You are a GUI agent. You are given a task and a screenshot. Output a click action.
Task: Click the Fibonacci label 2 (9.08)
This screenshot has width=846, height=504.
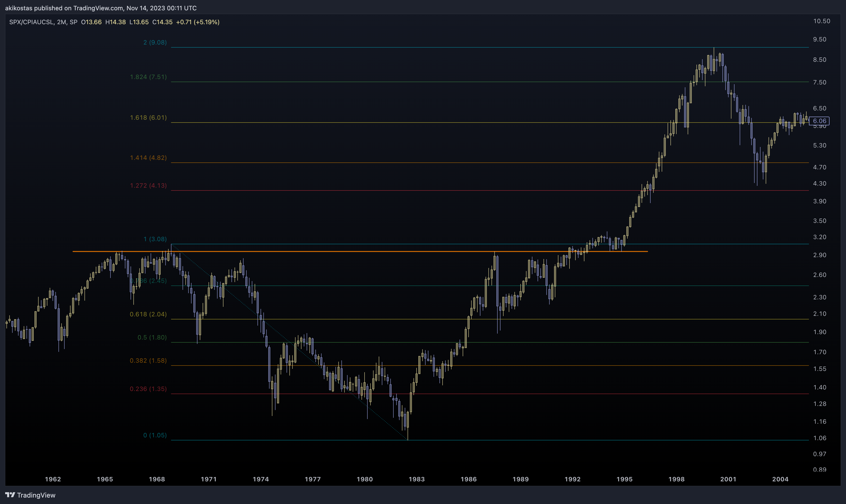tap(155, 42)
